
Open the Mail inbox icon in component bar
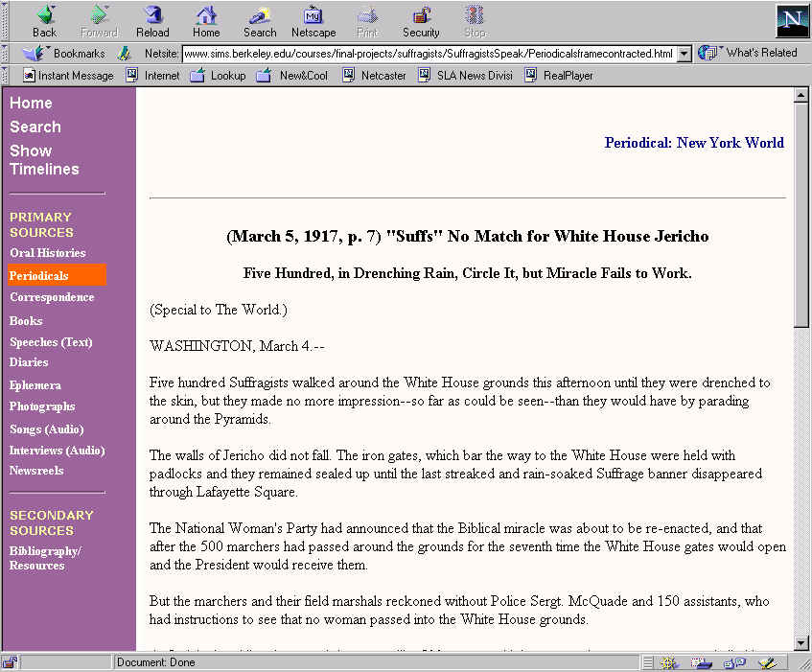702,662
